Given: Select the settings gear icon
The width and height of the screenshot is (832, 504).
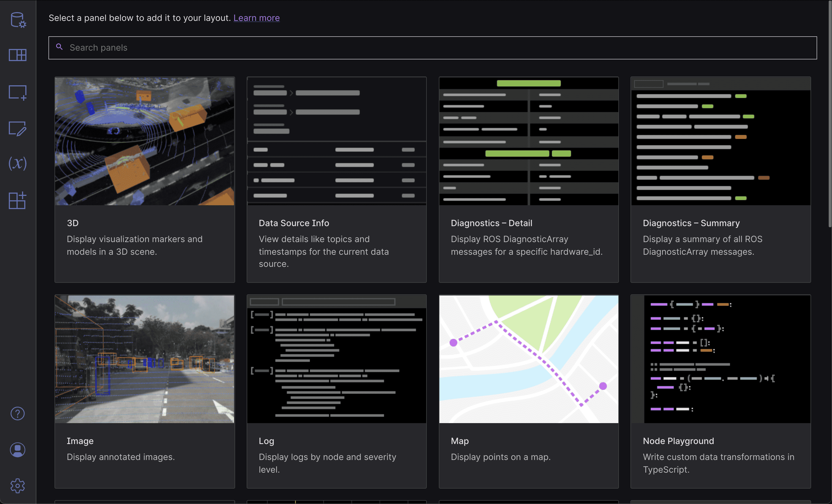Looking at the screenshot, I should pos(17,486).
